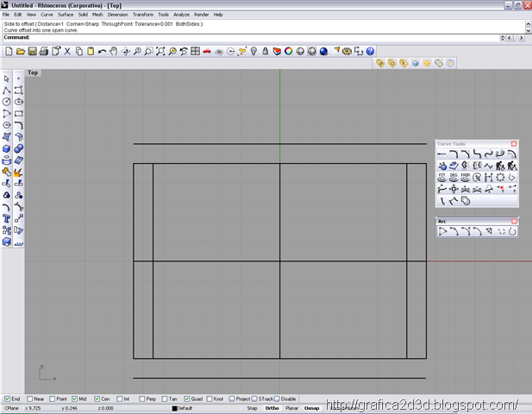The height and width of the screenshot is (414, 532).
Task: Select the Text (T) tool in left sidebar
Action: [7, 219]
